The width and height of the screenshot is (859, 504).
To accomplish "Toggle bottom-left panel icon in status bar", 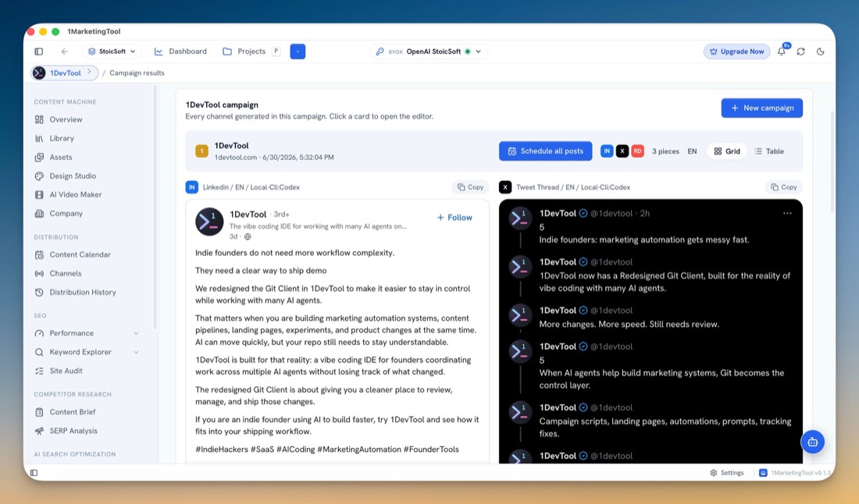I will 34,473.
